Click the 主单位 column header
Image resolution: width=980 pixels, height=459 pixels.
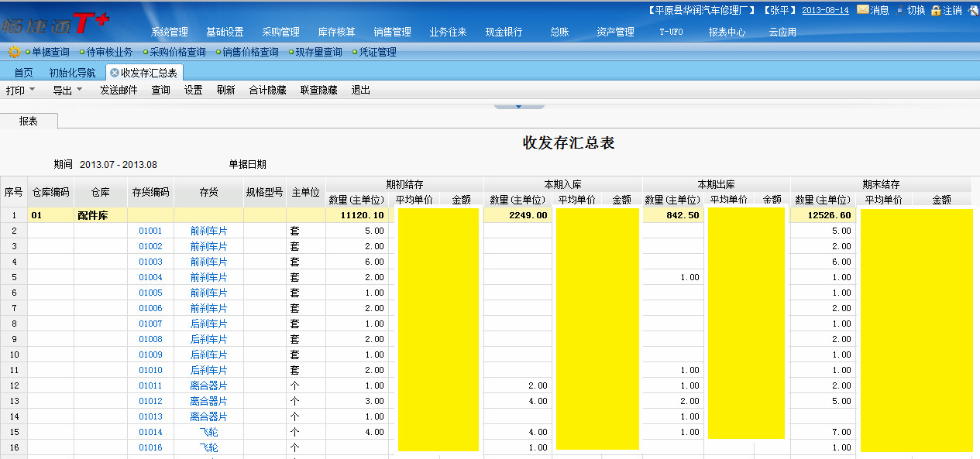coord(306,192)
